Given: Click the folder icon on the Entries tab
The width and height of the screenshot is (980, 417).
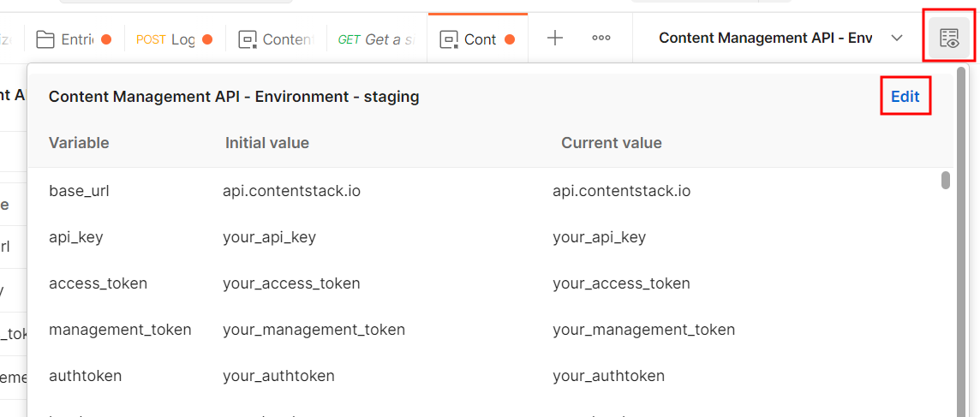Looking at the screenshot, I should (x=45, y=39).
